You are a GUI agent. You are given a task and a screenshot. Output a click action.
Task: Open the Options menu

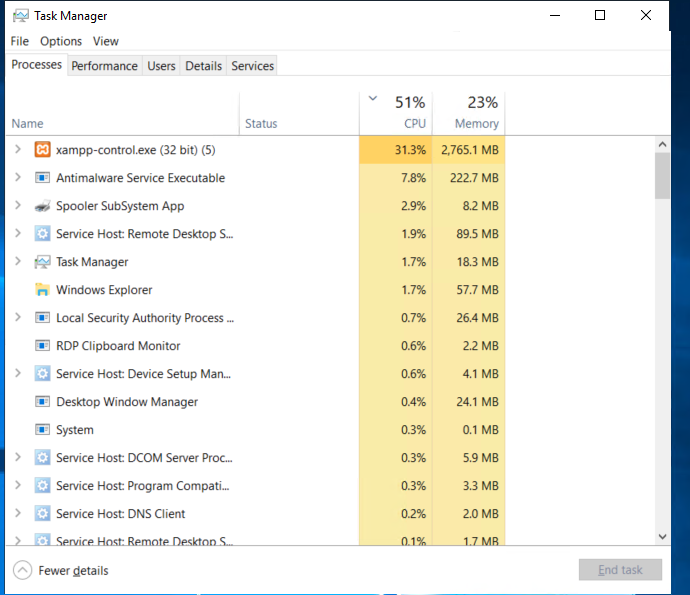61,41
